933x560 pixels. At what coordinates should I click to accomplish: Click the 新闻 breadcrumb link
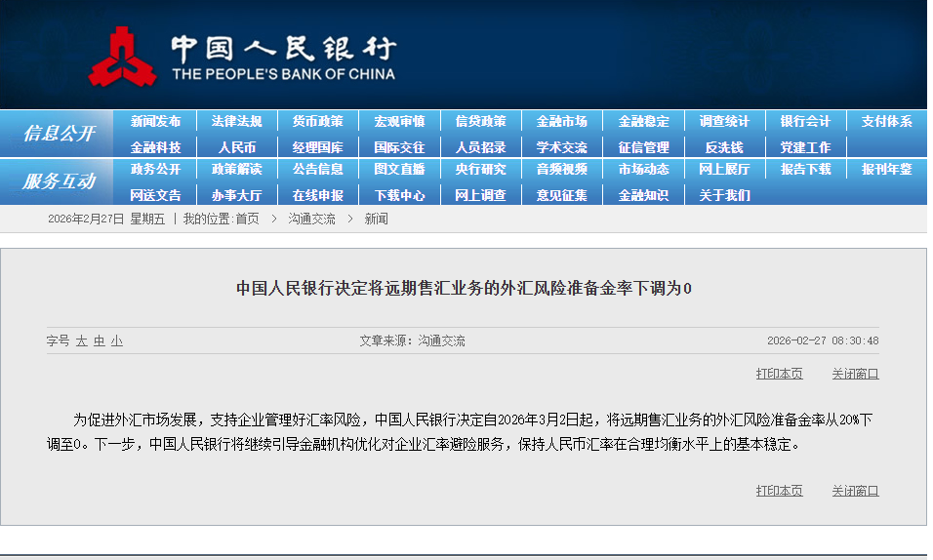pos(376,220)
